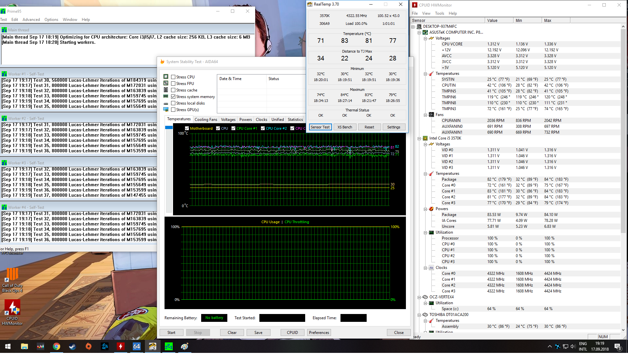Collapse the OCZ-VERTEX4 drive node
The height and width of the screenshot is (364, 628).
419,297
